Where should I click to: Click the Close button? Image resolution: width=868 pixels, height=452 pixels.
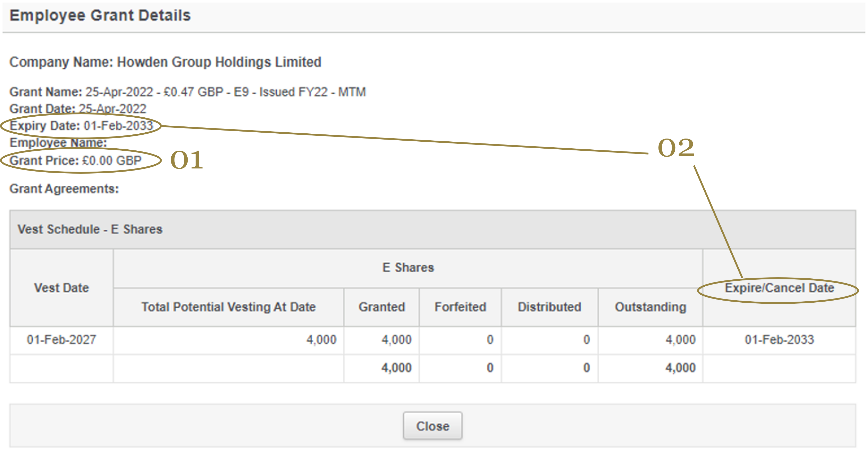[432, 426]
